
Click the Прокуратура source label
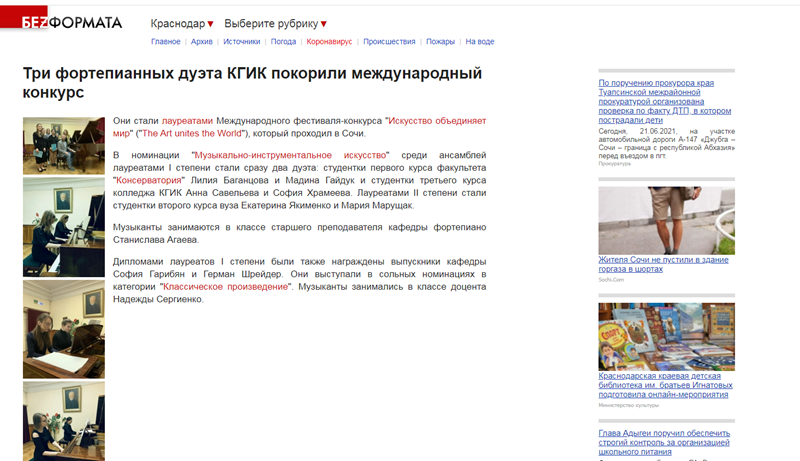(x=614, y=164)
